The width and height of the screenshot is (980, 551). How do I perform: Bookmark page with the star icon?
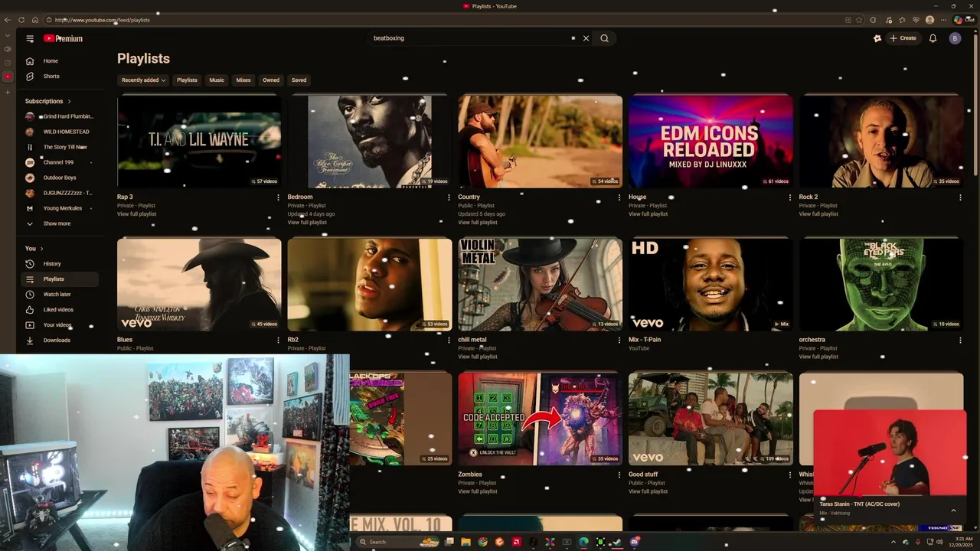click(860, 20)
